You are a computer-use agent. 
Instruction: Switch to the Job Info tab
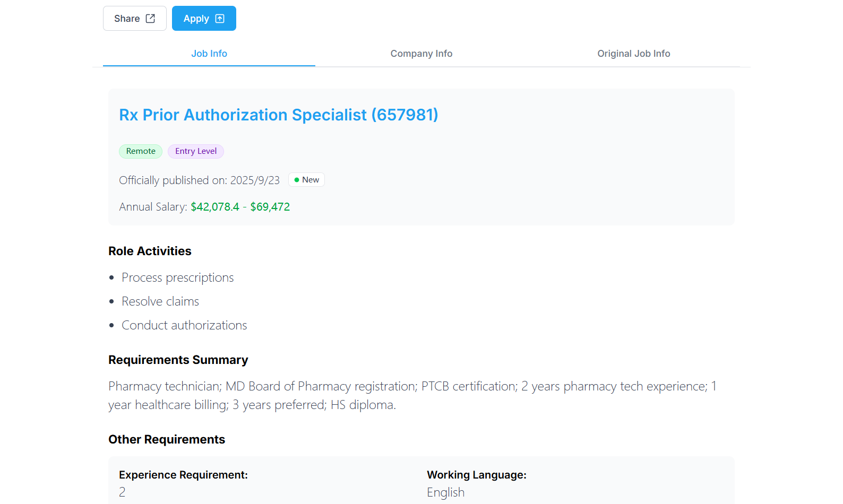click(x=209, y=54)
